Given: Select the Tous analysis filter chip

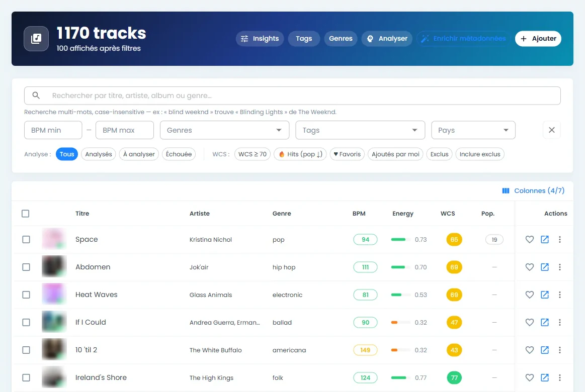Looking at the screenshot, I should pos(67,154).
